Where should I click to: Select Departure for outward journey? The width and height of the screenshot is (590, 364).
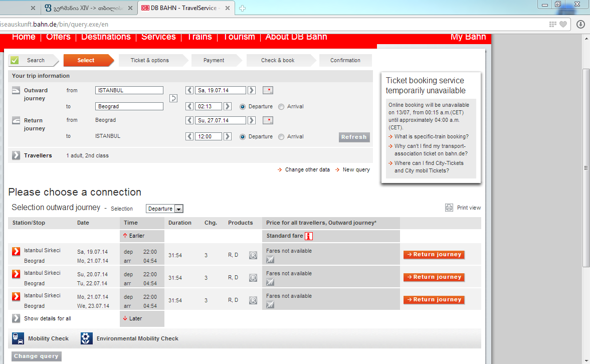pyautogui.click(x=243, y=107)
